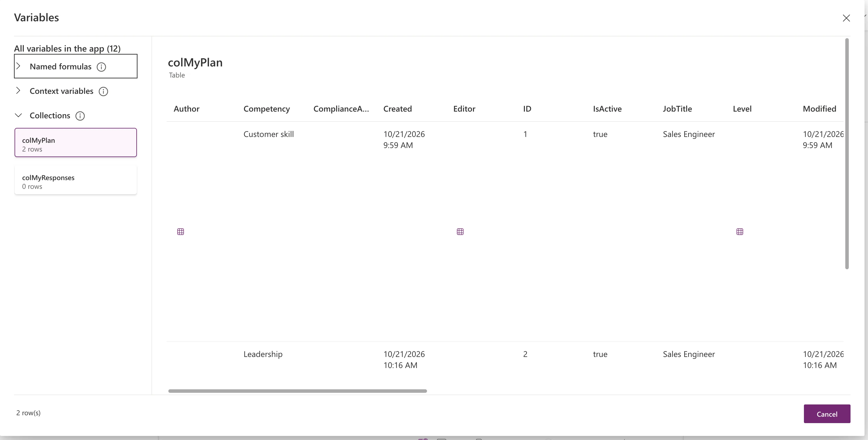Expand the Context variables section

(19, 91)
